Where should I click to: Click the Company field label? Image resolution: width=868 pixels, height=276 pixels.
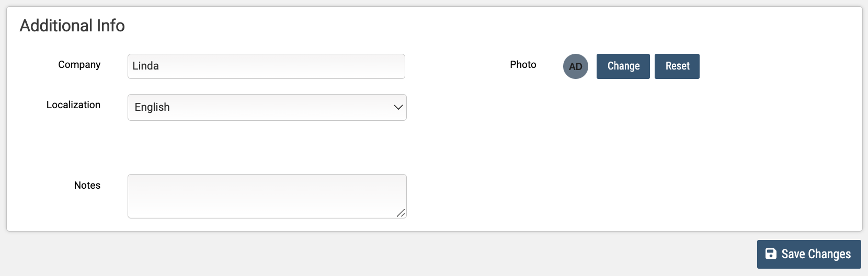pos(79,65)
